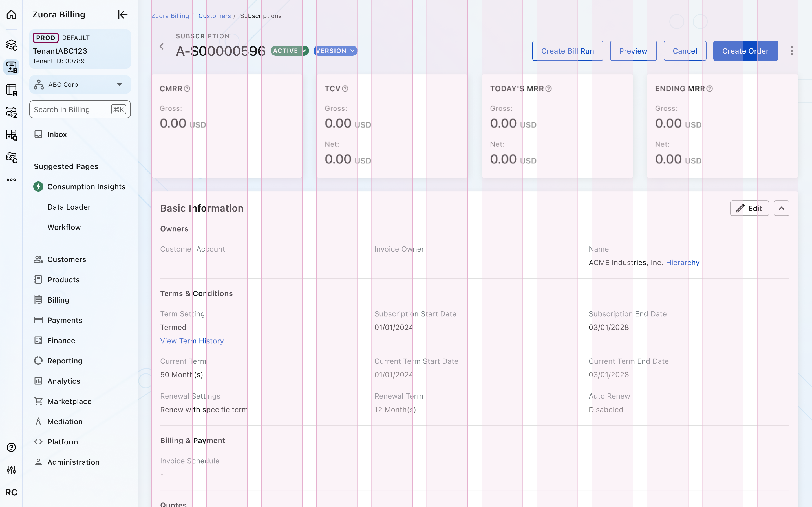This screenshot has height=507, width=812.
Task: Open Customers in the sidebar menu
Action: click(x=67, y=259)
